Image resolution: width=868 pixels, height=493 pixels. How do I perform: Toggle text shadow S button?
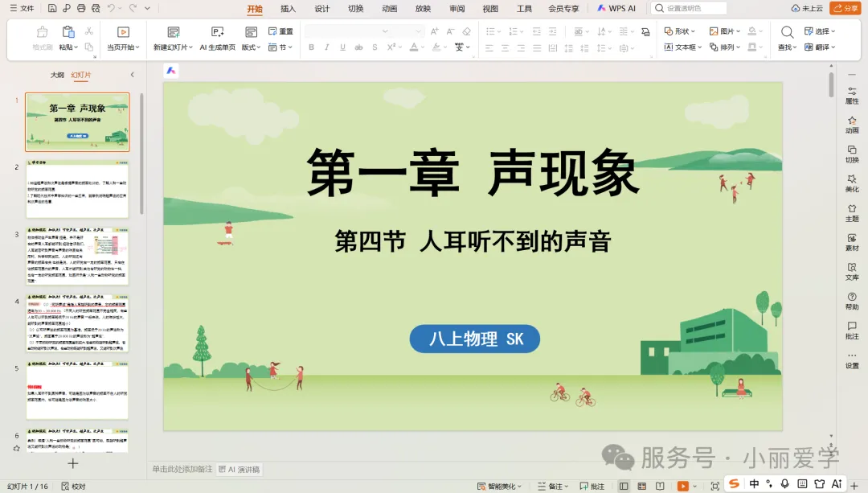point(375,47)
